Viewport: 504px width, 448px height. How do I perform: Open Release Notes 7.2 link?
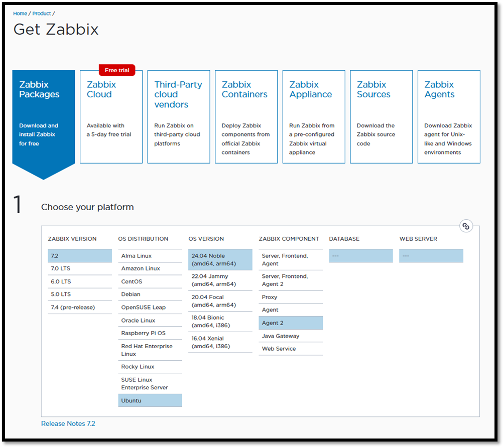pos(68,424)
